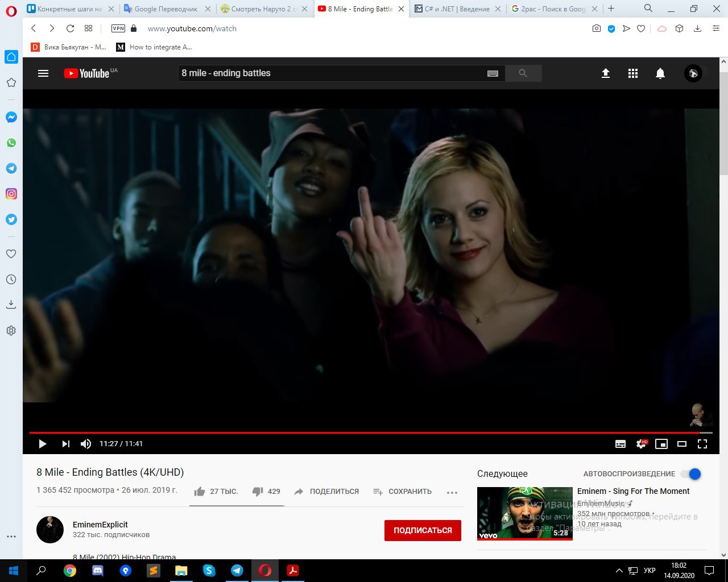Open the Windows Start menu
Screen dimensions: 728x582
point(14,571)
